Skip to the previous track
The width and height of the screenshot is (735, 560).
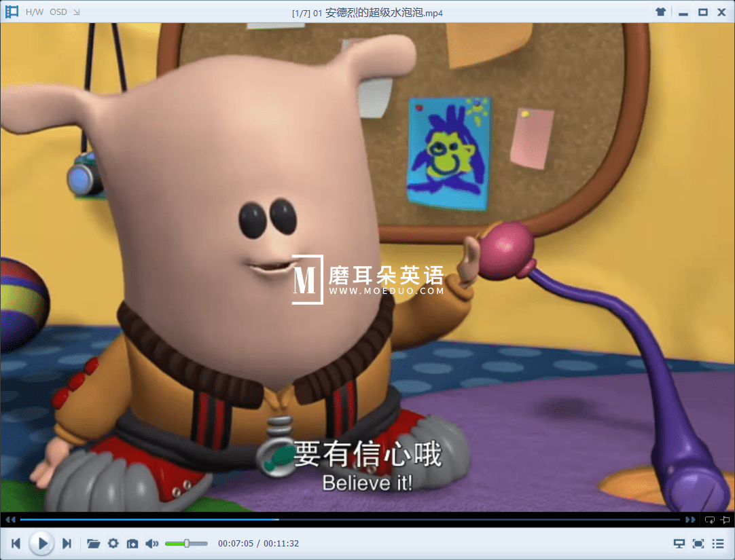[16, 543]
